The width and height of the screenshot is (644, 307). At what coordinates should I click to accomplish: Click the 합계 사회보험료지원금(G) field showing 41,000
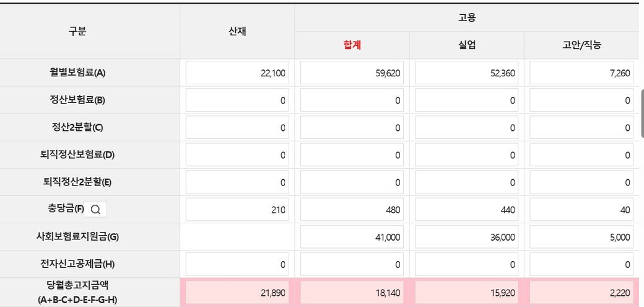352,237
